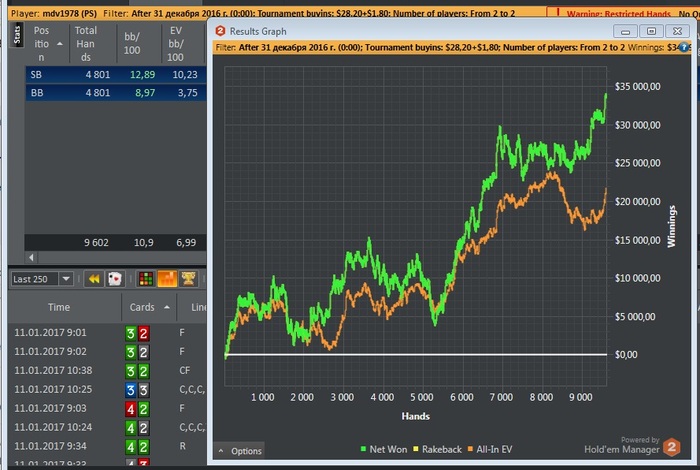Click the Net Won legend label
The height and width of the screenshot is (470, 700).
(x=388, y=449)
